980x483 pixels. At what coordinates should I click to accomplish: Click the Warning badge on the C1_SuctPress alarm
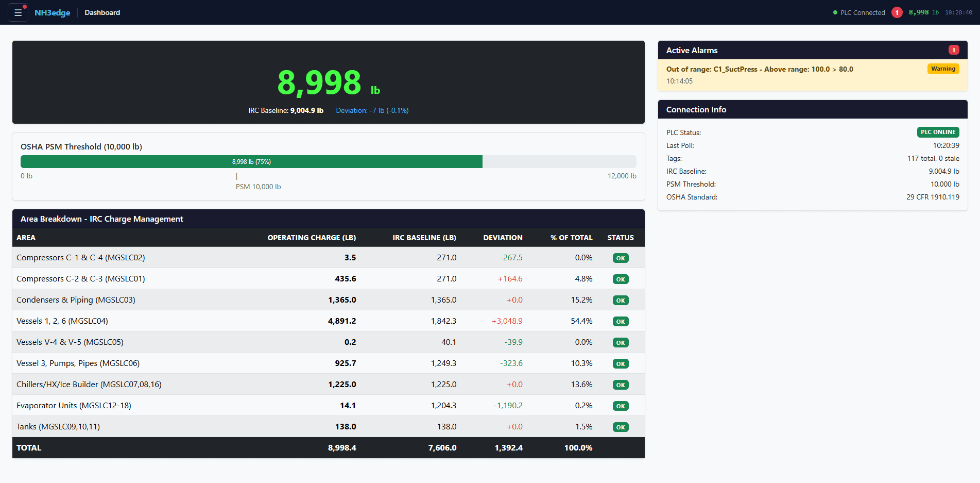(x=943, y=68)
